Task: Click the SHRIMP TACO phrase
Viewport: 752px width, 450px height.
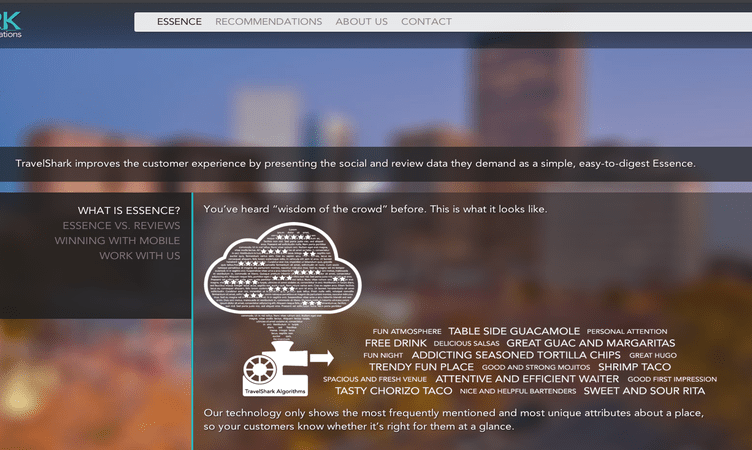Action: coord(634,367)
